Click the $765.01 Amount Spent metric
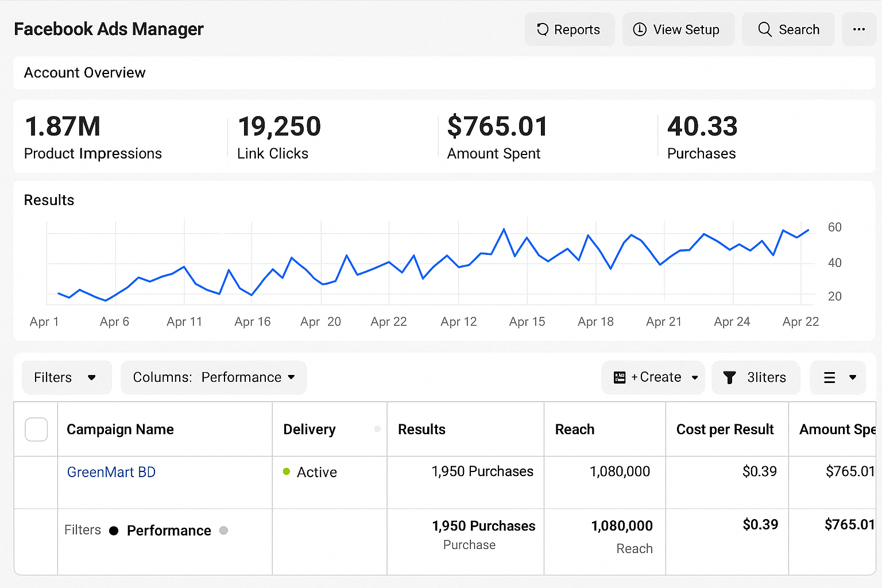The height and width of the screenshot is (588, 882). point(497,137)
